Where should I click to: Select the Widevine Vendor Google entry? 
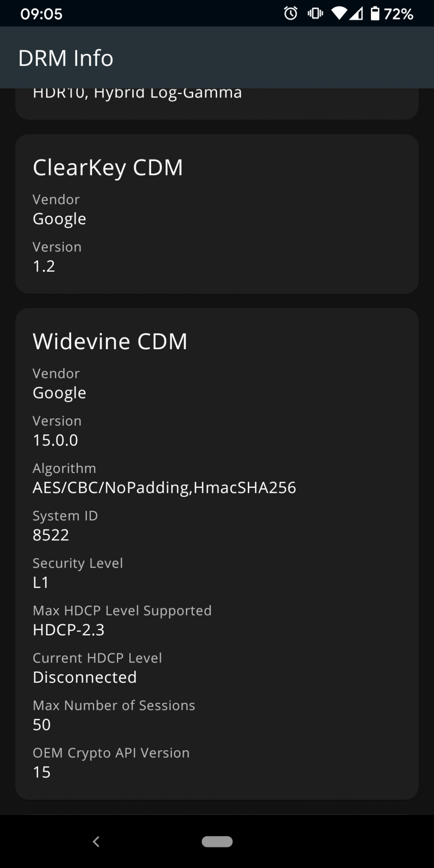coord(59,392)
